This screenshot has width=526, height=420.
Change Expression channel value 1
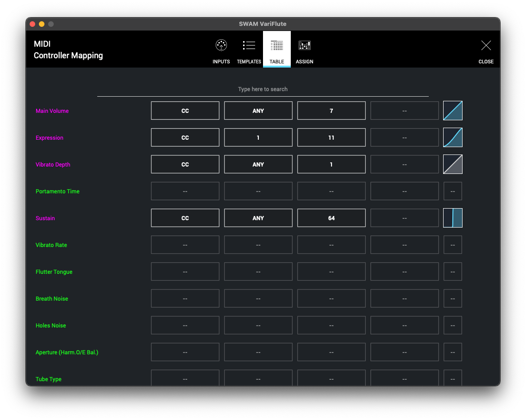[x=258, y=138]
